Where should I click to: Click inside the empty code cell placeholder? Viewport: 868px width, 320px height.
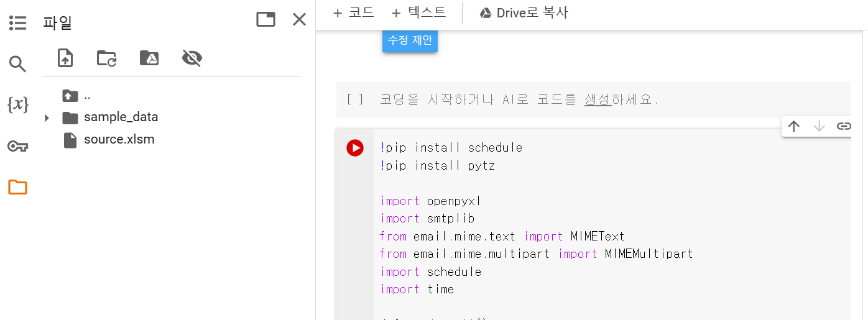point(519,99)
